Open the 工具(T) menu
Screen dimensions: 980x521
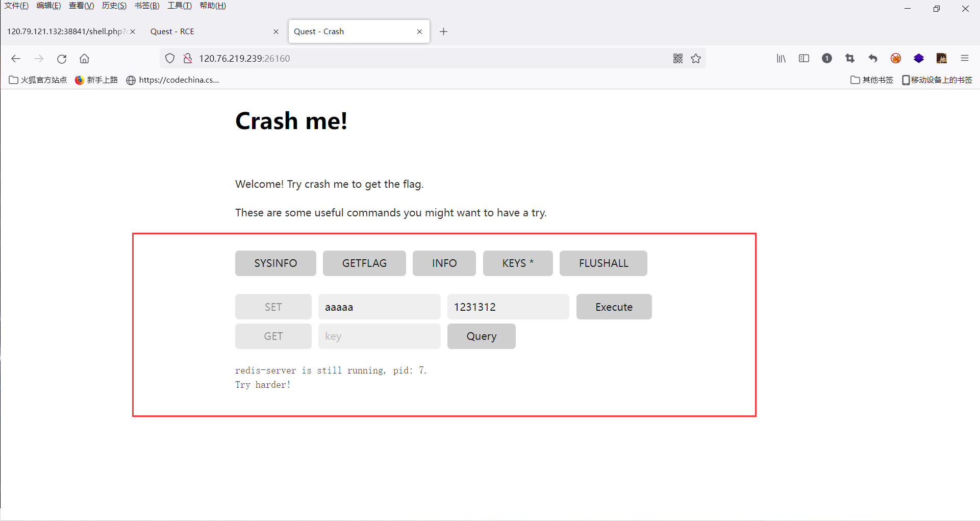tap(180, 6)
